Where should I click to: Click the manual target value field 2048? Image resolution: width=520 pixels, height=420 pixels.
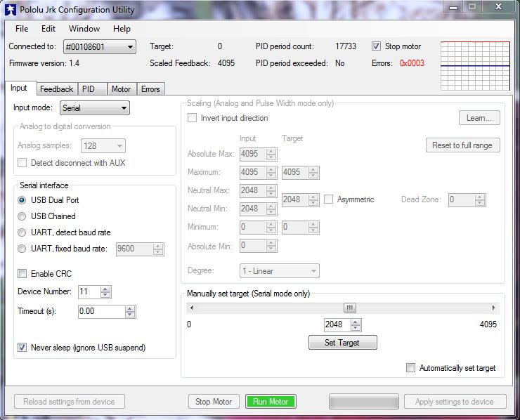click(x=337, y=324)
